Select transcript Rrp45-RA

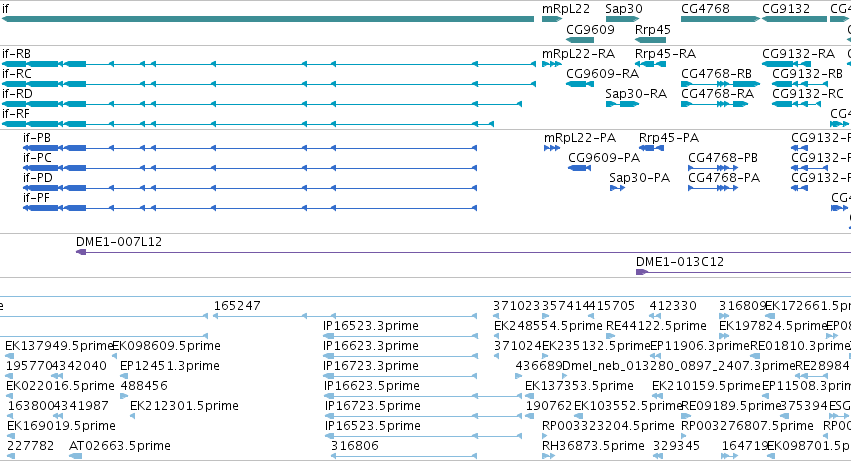(650, 64)
